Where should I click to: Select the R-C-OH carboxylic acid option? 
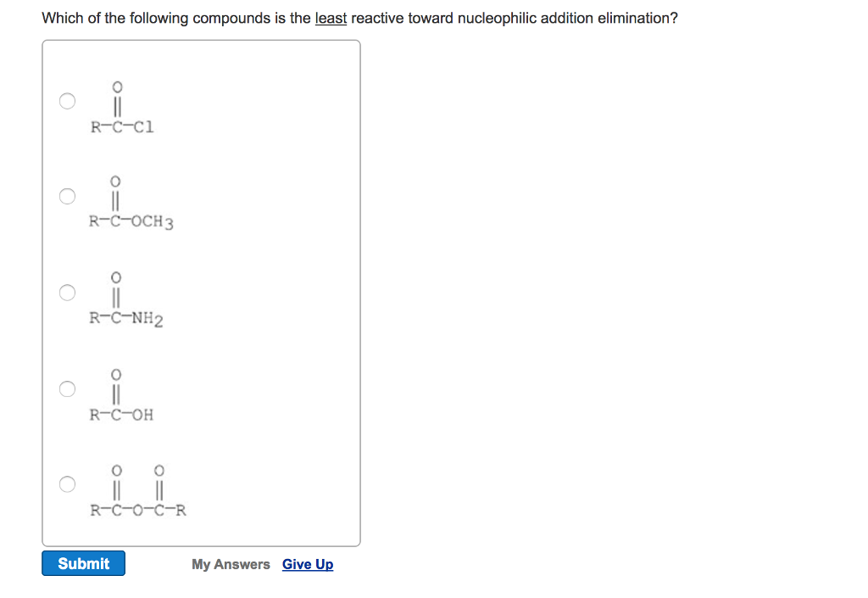(67, 388)
